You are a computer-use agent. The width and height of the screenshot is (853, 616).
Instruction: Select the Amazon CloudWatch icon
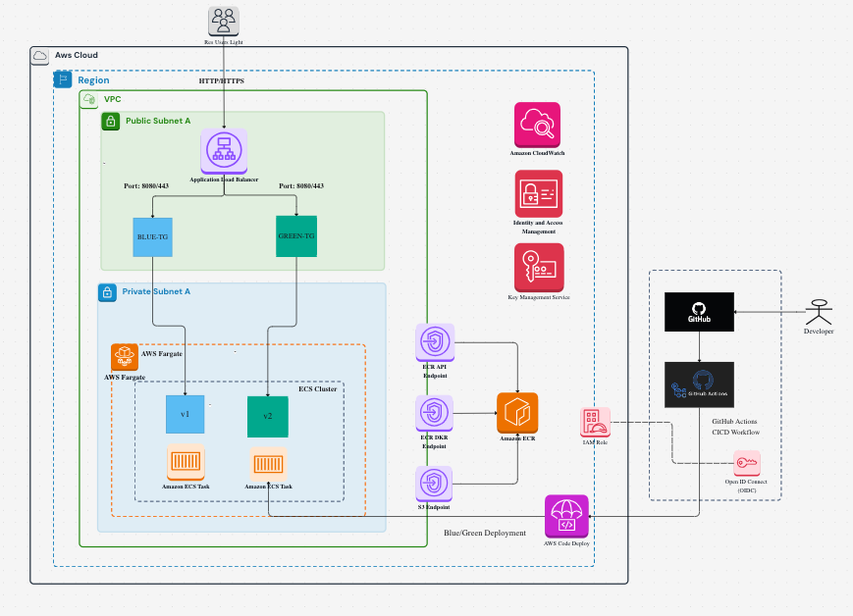click(x=537, y=125)
